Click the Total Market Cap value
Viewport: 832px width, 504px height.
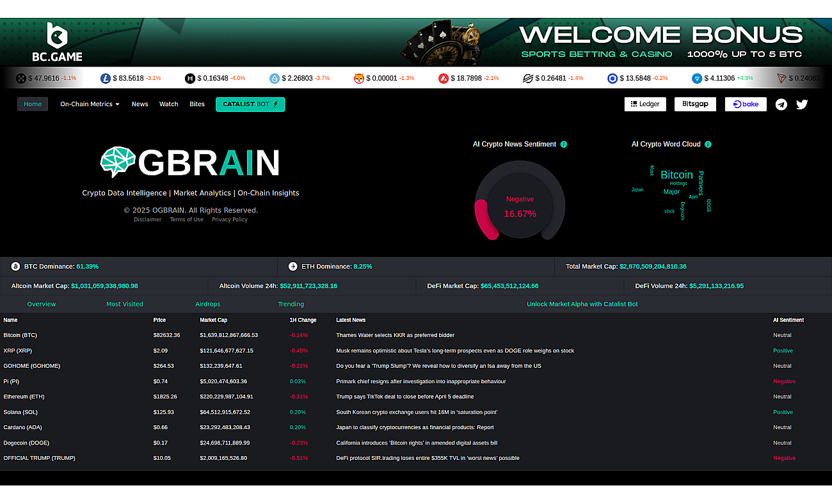[653, 266]
